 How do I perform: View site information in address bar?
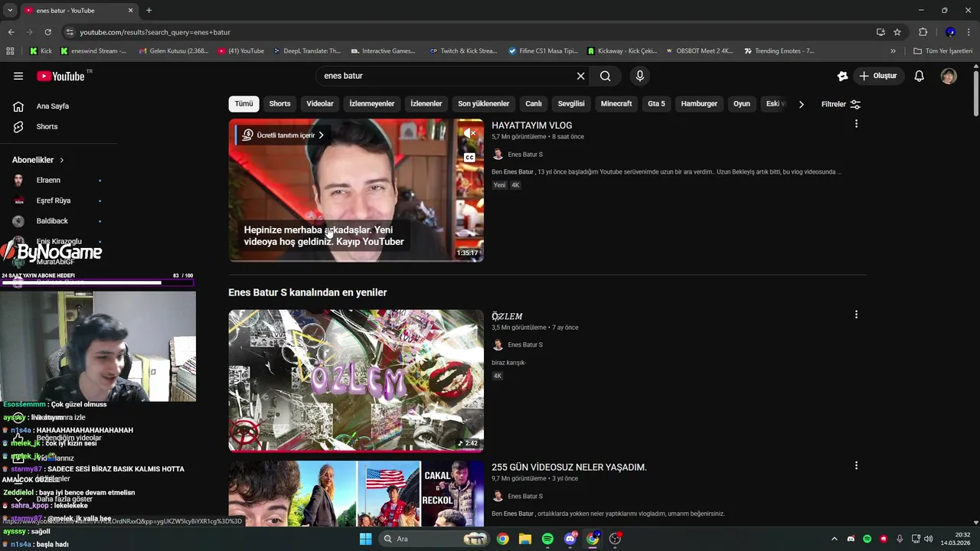pyautogui.click(x=70, y=32)
